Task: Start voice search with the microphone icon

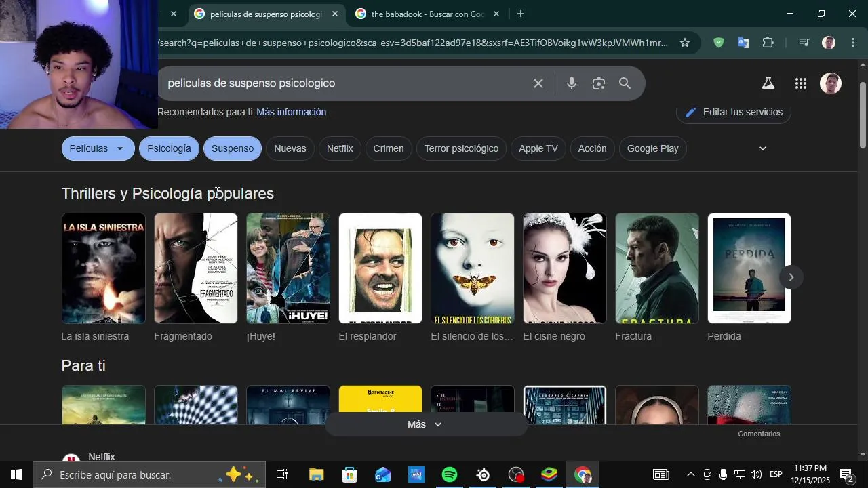Action: [572, 83]
